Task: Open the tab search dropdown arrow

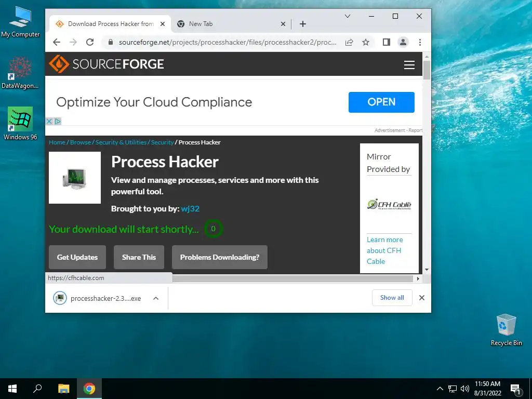Action: (x=348, y=16)
